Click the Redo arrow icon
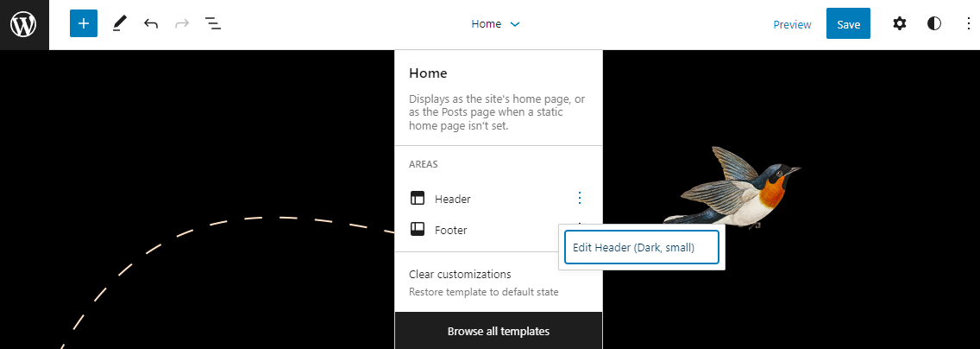Screen dimensions: 980x349 [182, 24]
